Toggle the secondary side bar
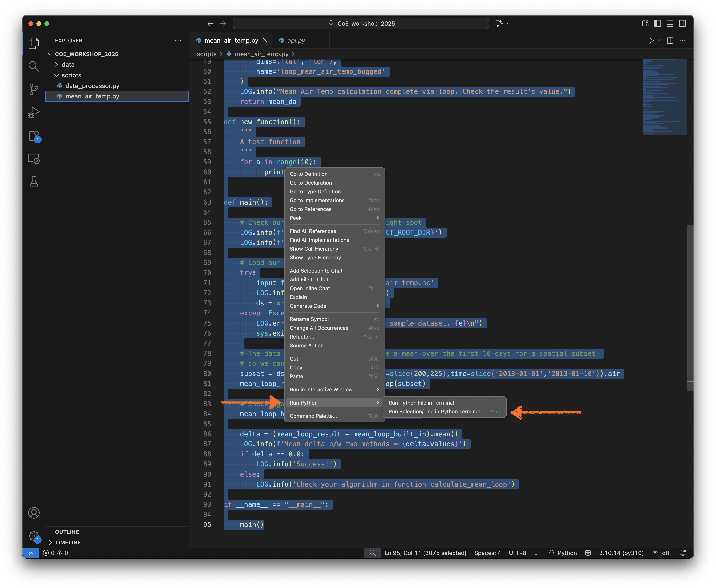This screenshot has height=588, width=716. tap(682, 23)
